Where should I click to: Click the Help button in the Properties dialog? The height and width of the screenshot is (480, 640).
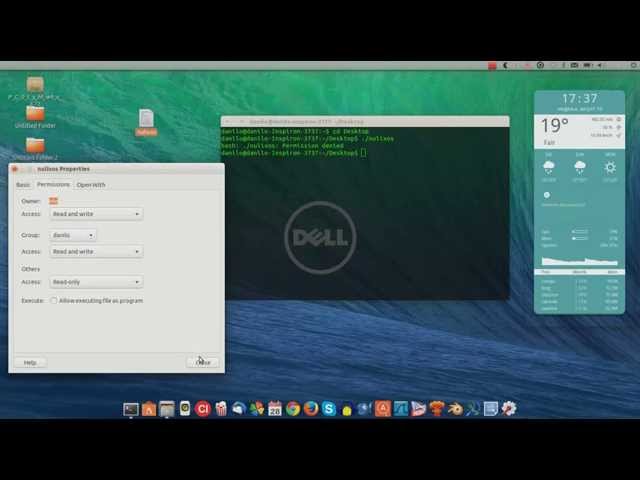[30, 362]
